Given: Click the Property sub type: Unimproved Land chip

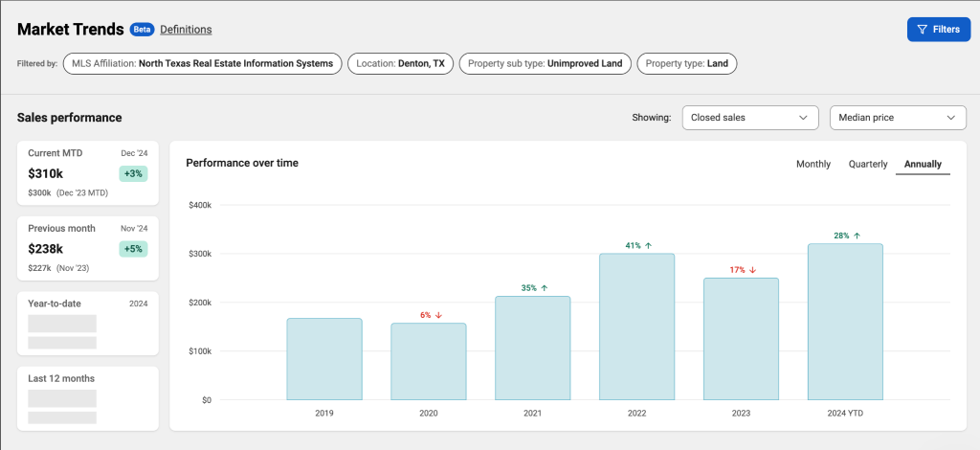Looking at the screenshot, I should (x=545, y=64).
